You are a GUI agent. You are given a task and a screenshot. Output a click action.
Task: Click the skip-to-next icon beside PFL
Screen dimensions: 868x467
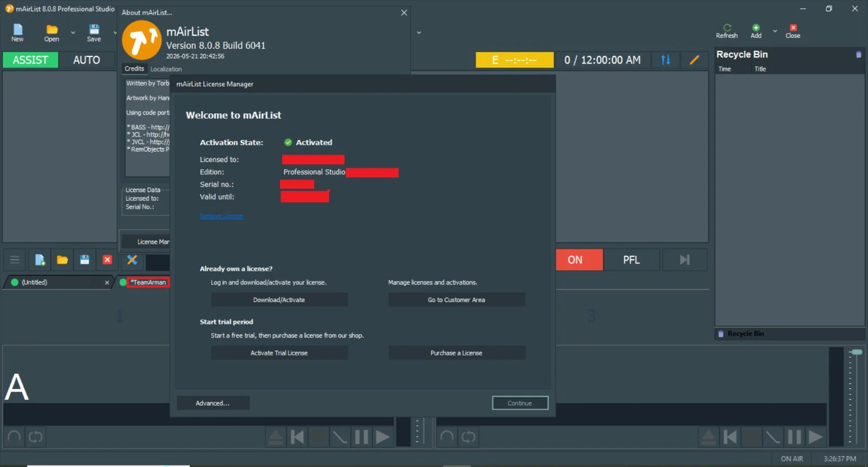(x=685, y=260)
